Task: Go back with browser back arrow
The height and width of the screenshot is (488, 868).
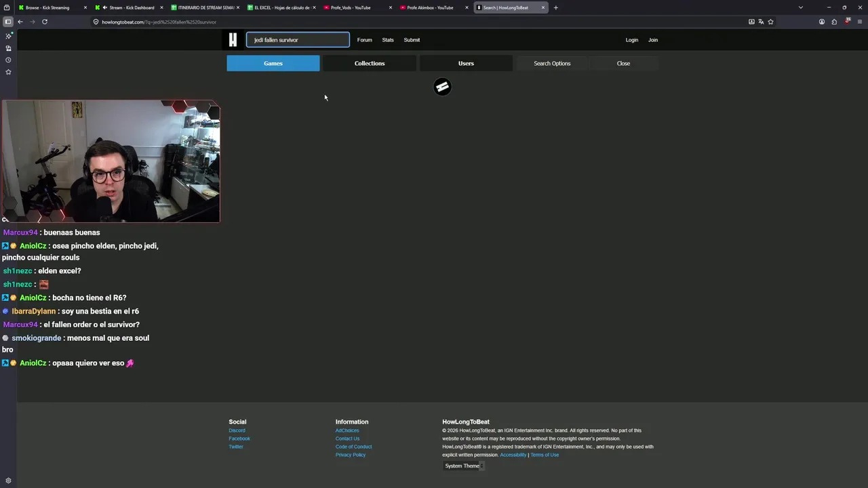Action: tap(20, 22)
